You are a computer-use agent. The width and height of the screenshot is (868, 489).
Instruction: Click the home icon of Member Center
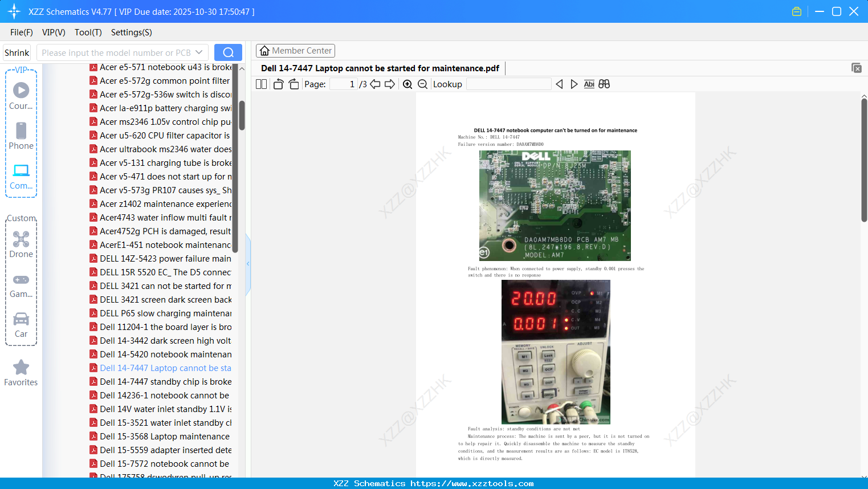[x=264, y=51]
